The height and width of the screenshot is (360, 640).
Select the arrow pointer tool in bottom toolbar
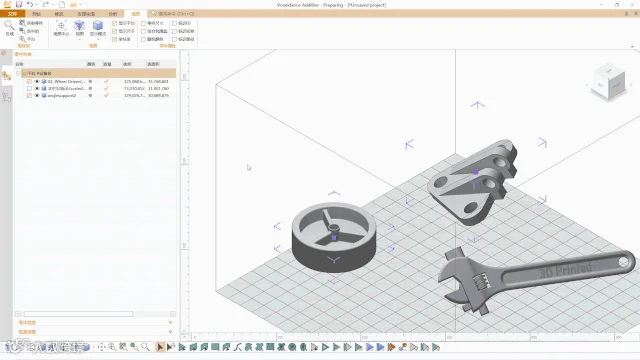pyautogui.click(x=160, y=347)
